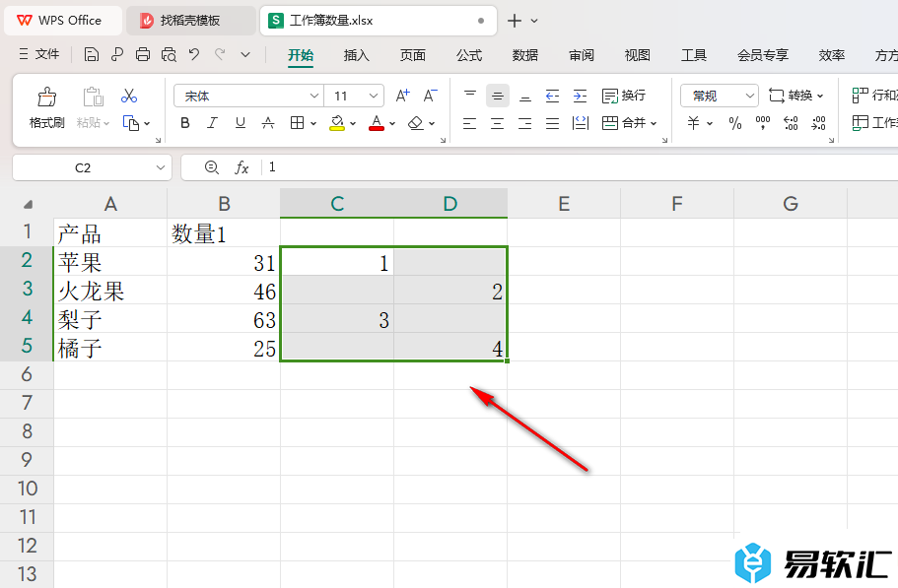Image resolution: width=898 pixels, height=588 pixels.
Task: Open the File (文件) menu
Action: (39, 54)
